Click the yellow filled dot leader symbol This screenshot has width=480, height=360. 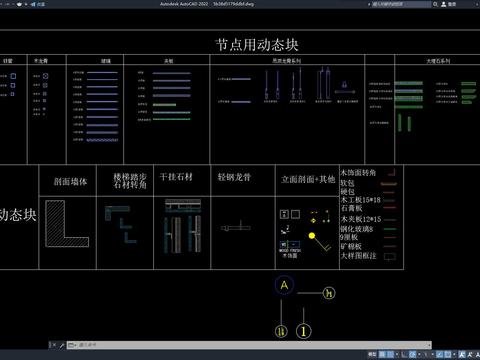[312, 236]
